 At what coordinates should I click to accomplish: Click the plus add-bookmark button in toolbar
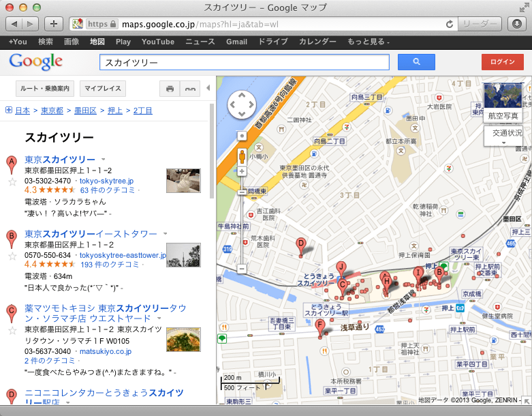54,24
